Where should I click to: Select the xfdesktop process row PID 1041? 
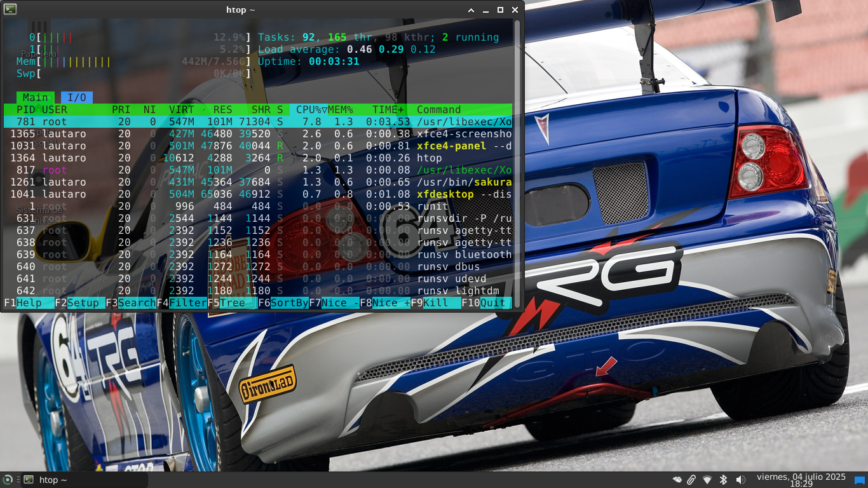tap(258, 194)
